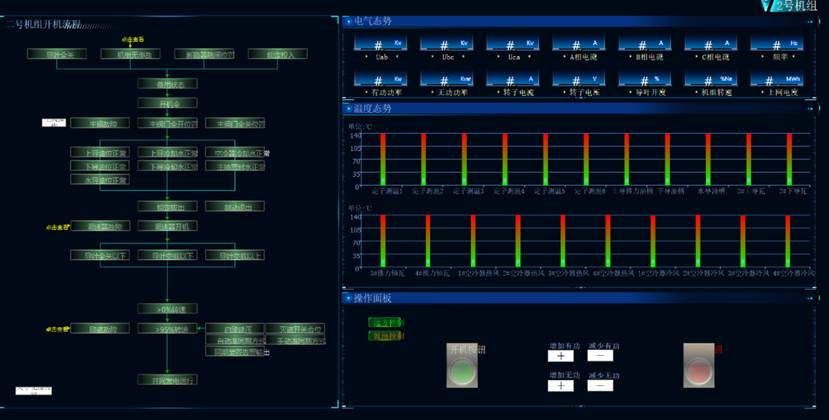Click the 水导油槽 temperature bar

(x=708, y=159)
